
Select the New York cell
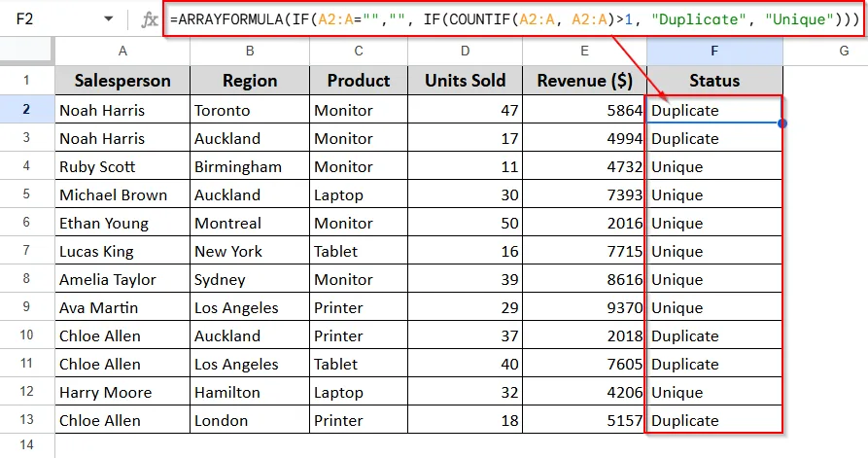click(250, 251)
